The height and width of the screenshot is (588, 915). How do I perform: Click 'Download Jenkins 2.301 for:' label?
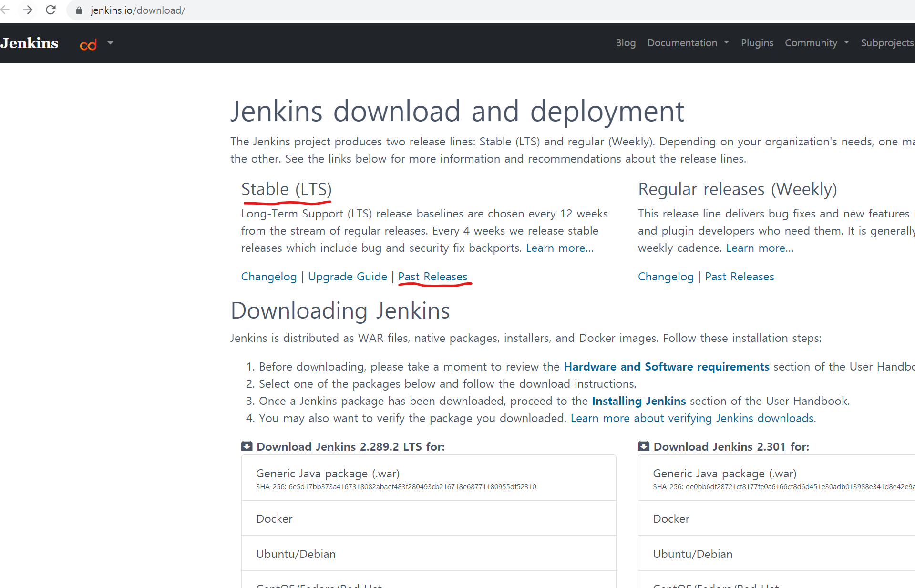(x=731, y=447)
